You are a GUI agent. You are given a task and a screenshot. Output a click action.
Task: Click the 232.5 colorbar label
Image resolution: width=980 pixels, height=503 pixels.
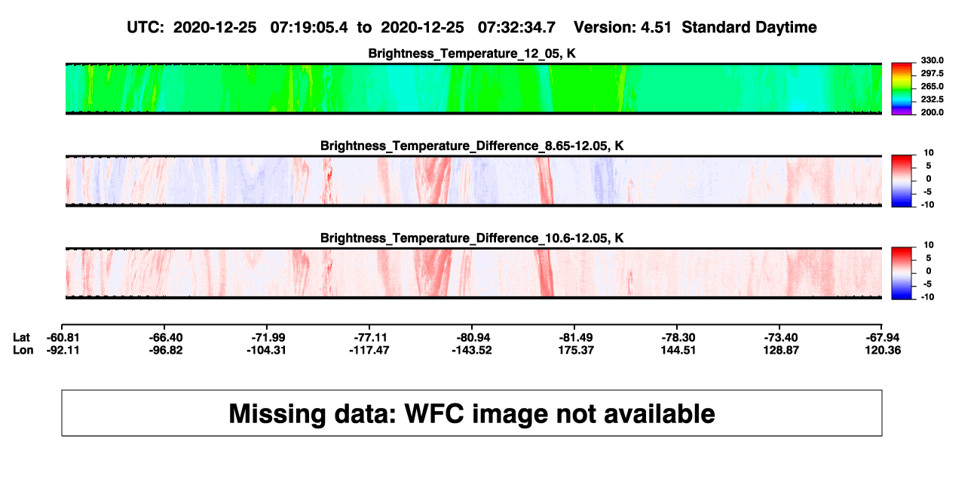click(x=933, y=99)
